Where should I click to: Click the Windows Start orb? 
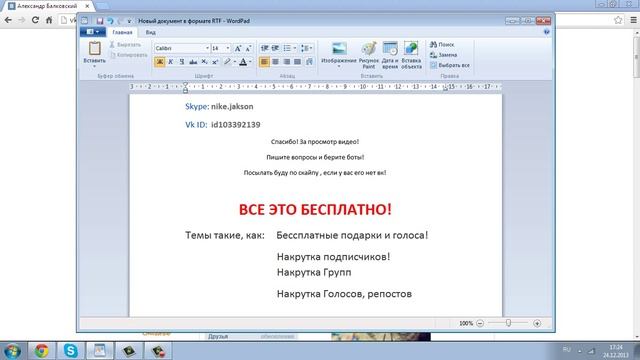(12, 351)
